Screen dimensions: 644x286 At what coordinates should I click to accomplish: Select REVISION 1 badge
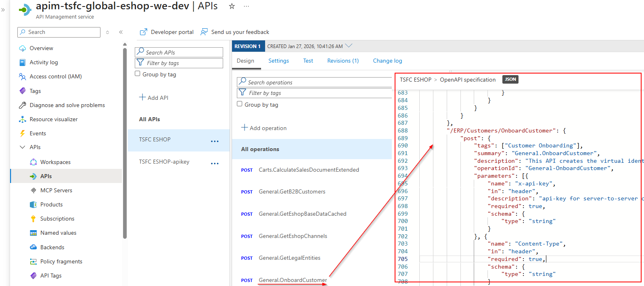point(249,46)
